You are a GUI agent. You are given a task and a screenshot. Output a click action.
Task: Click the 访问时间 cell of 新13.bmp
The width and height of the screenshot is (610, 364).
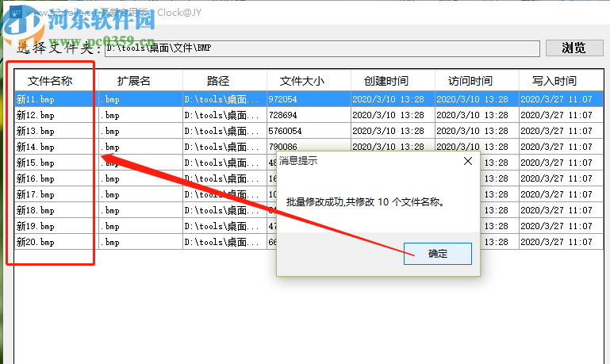(477, 131)
